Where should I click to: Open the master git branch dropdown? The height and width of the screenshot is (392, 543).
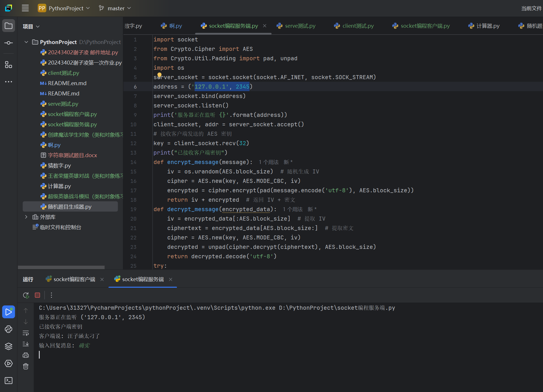(x=115, y=8)
